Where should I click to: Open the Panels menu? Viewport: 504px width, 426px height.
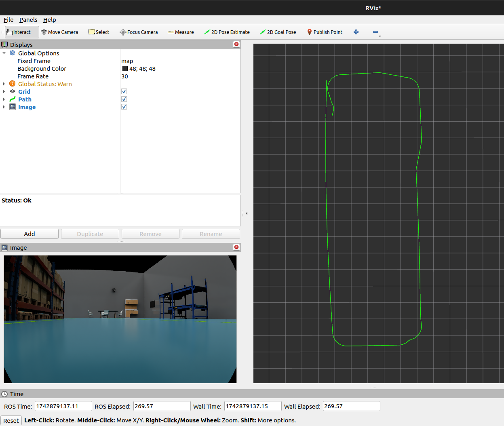coord(28,20)
